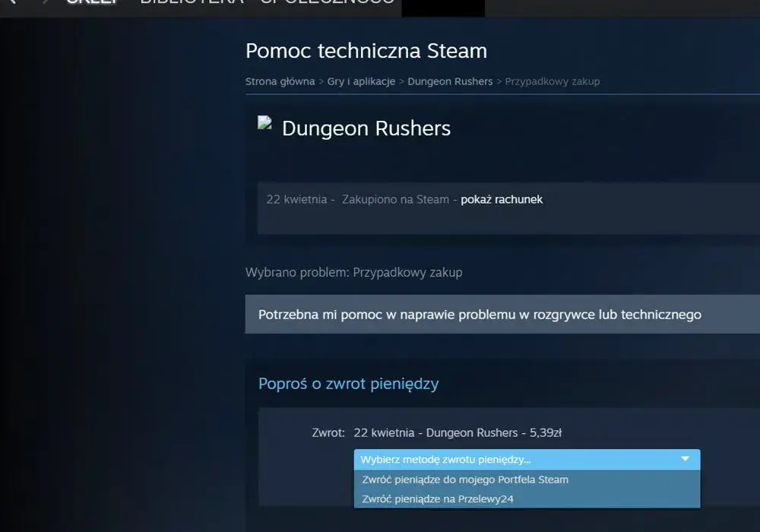Open the refund method dropdown
Viewport: 760px width, 532px height.
click(x=527, y=459)
